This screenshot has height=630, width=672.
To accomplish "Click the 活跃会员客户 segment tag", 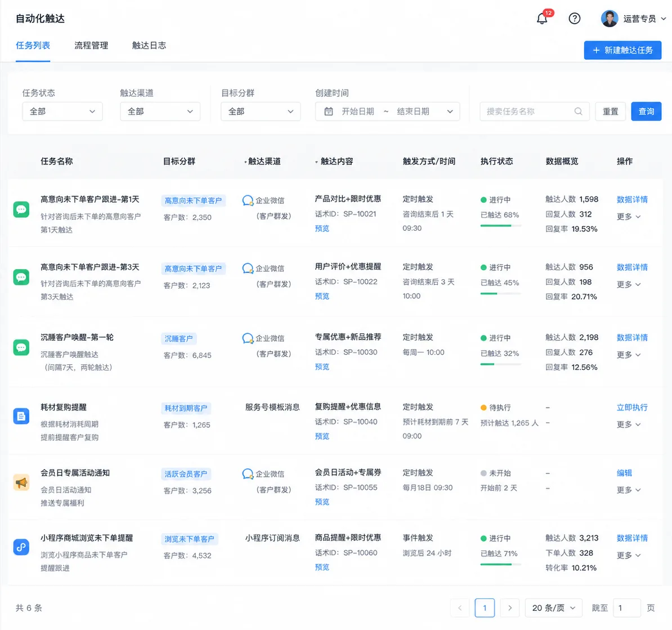I will (x=186, y=474).
